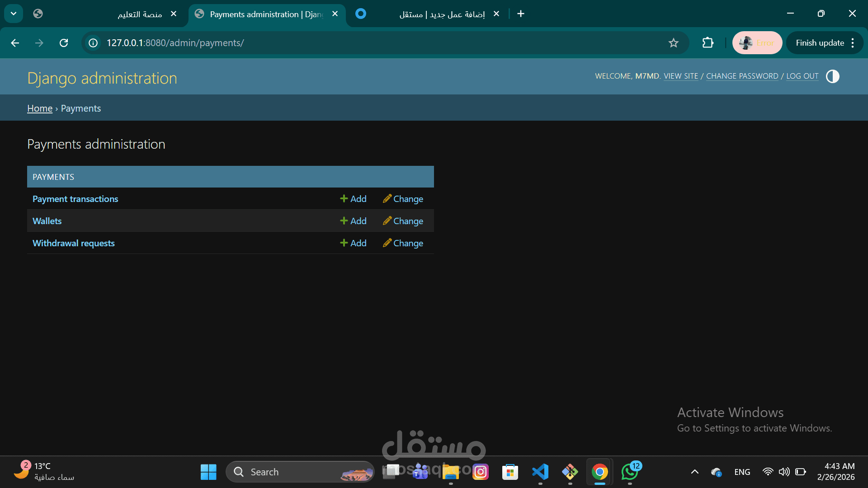View site information icon in the address bar
868x488 pixels.
[x=93, y=43]
